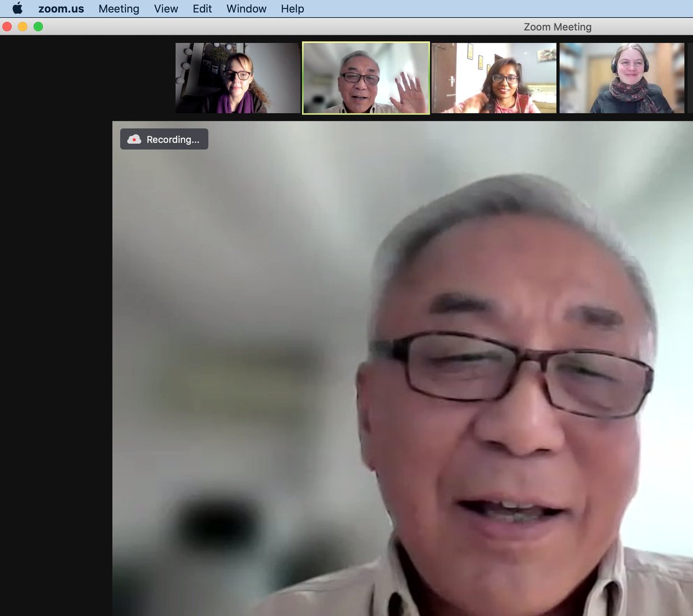Select thumbnail of woman in pink top
Image resolution: width=693 pixels, height=616 pixels.
[494, 78]
